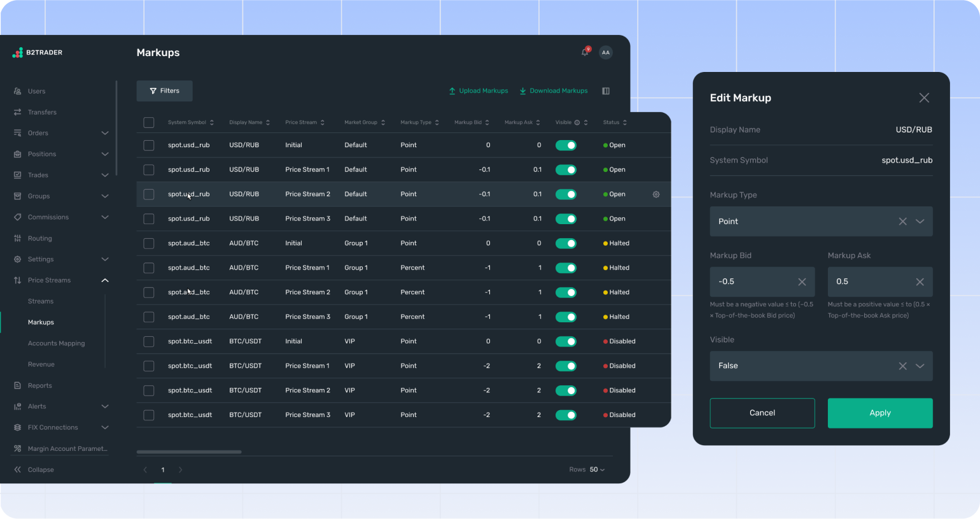Click the column layout icon beside Download Markups
This screenshot has width=980, height=519.
tap(606, 91)
